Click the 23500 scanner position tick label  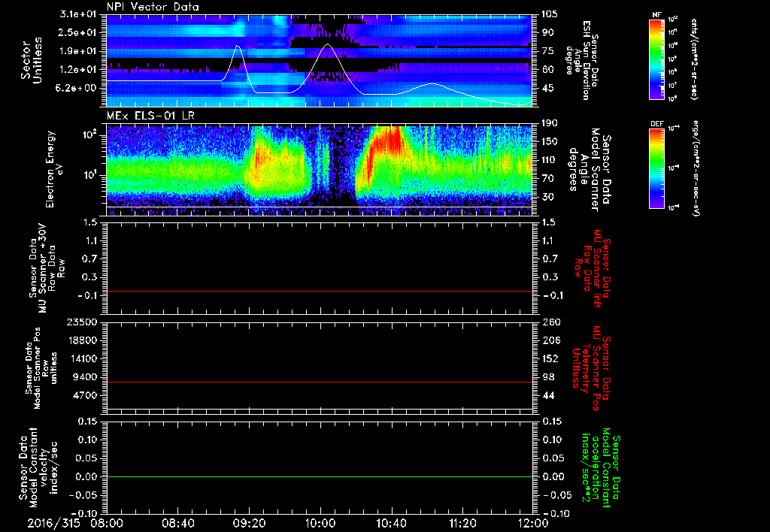point(83,322)
